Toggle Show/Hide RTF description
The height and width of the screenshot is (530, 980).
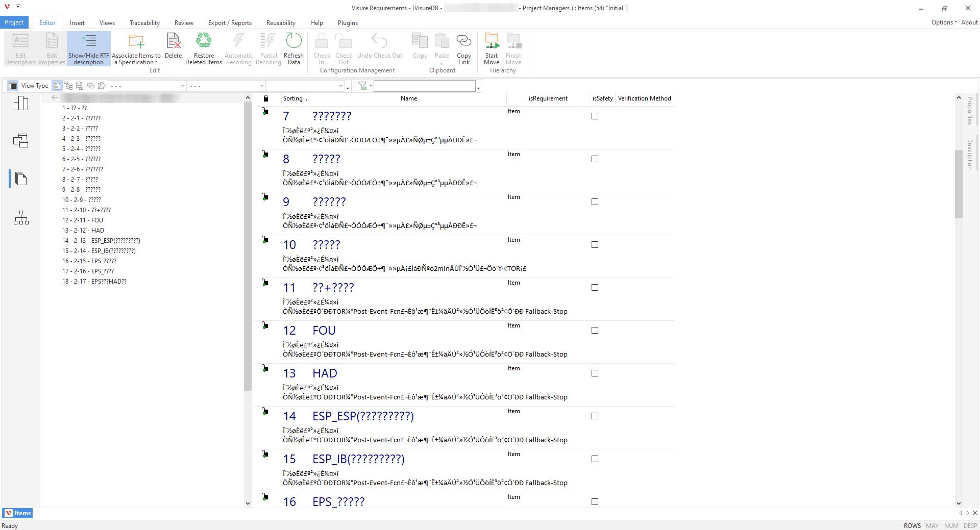tap(89, 48)
